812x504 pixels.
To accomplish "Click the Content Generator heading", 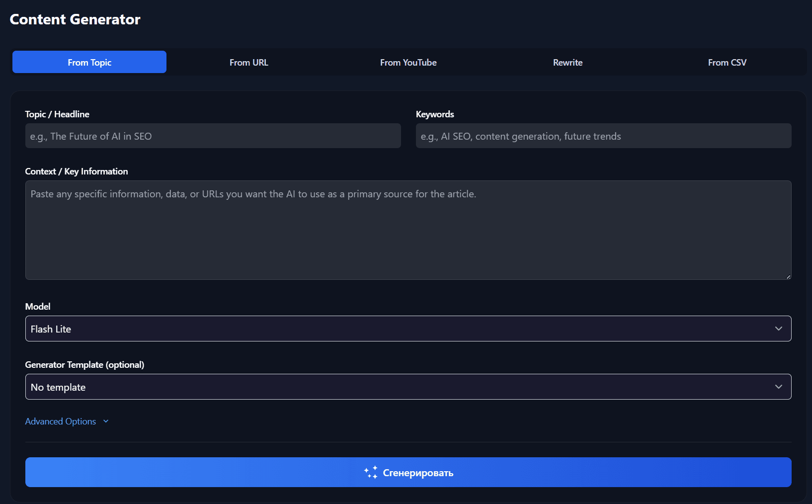I will (75, 19).
